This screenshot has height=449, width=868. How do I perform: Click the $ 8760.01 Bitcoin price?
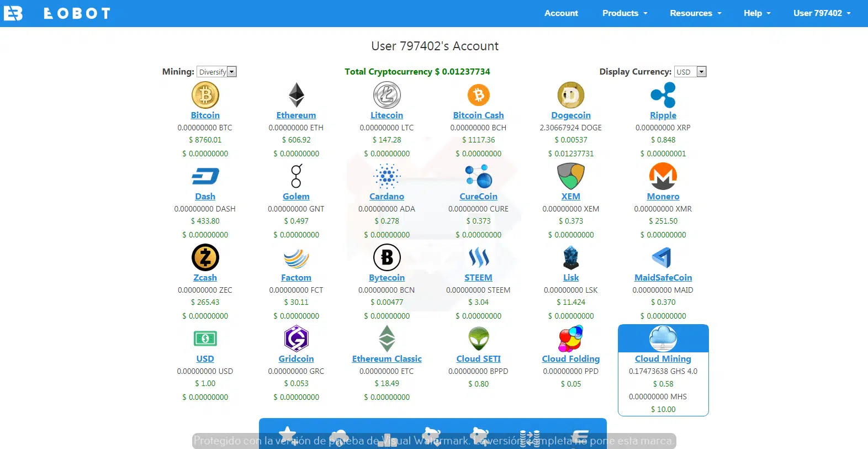coord(205,140)
